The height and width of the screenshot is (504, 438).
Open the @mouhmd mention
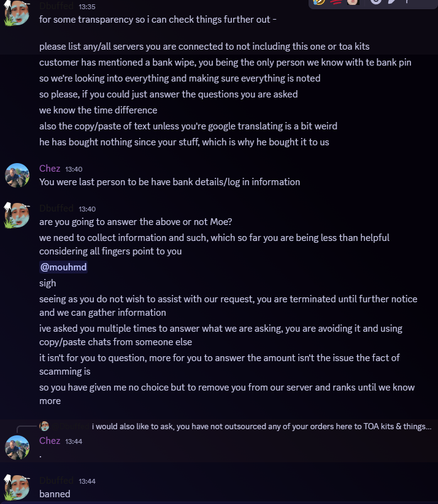(x=63, y=267)
